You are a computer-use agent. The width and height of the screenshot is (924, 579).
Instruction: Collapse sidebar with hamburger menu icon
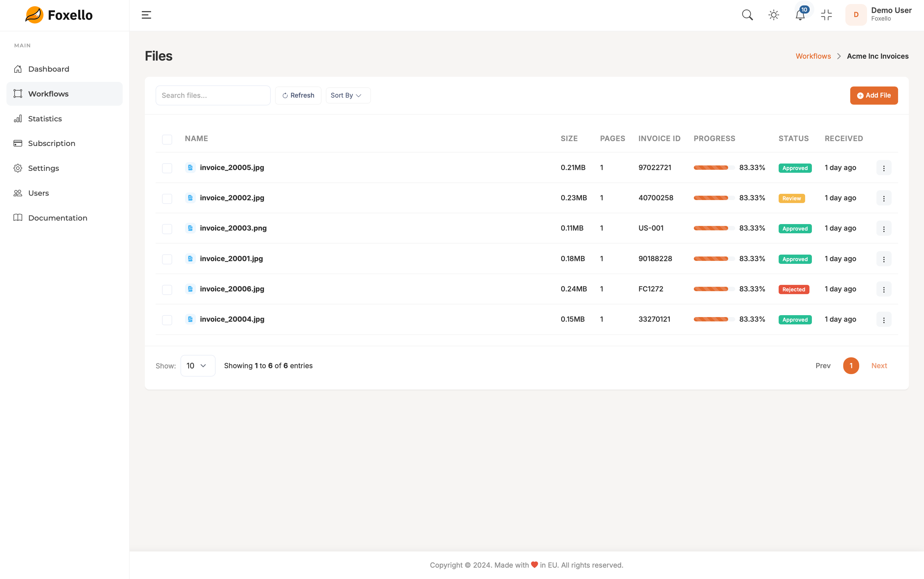click(x=146, y=15)
